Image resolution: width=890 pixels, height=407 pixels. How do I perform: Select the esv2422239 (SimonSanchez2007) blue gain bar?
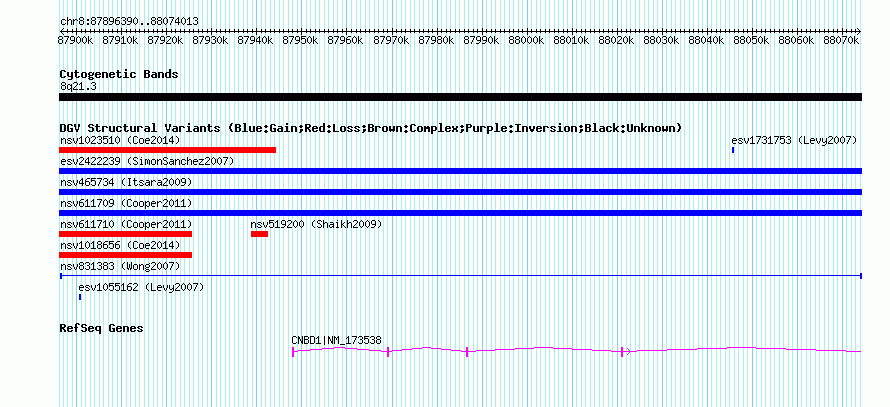click(460, 171)
